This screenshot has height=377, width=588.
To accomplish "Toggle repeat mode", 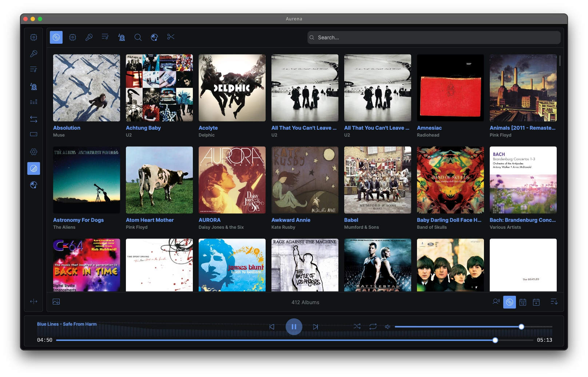I will pos(373,327).
